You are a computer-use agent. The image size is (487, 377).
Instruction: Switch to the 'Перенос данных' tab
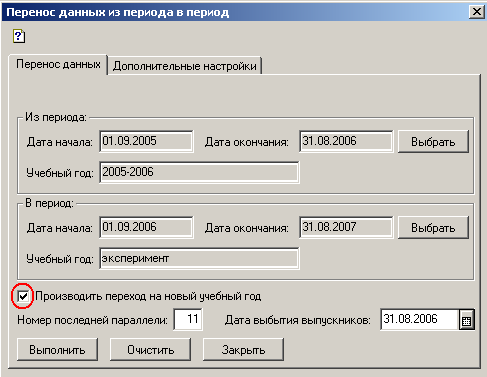tap(58, 64)
